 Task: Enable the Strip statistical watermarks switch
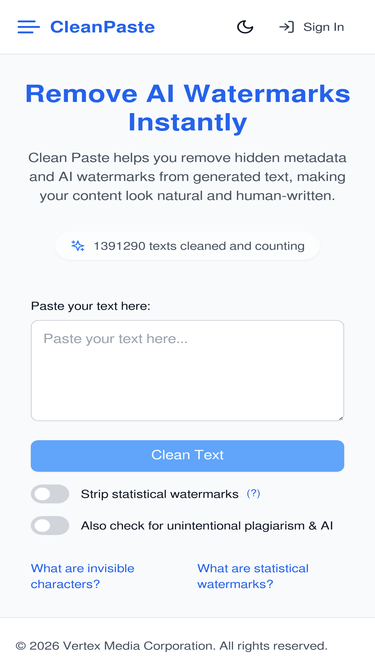(x=50, y=494)
